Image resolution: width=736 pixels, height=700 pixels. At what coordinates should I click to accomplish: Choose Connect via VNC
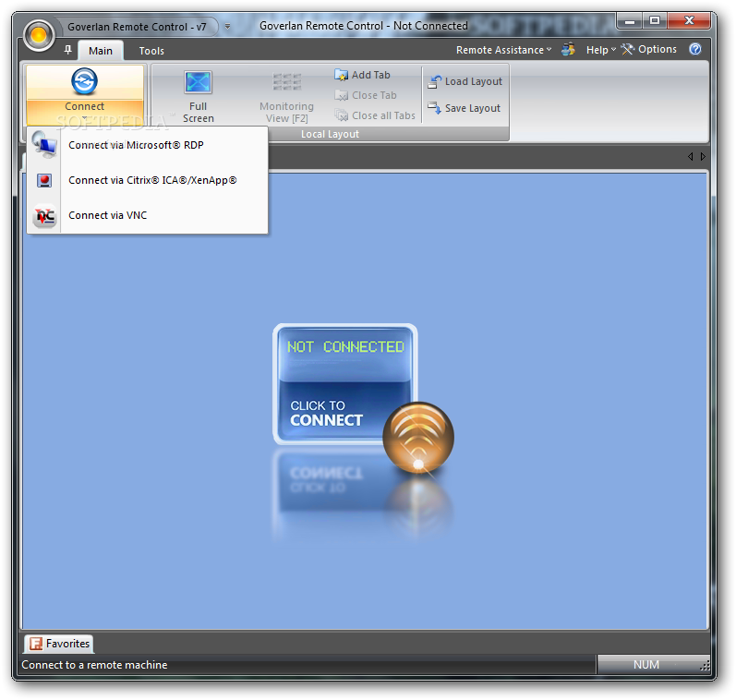[x=148, y=215]
